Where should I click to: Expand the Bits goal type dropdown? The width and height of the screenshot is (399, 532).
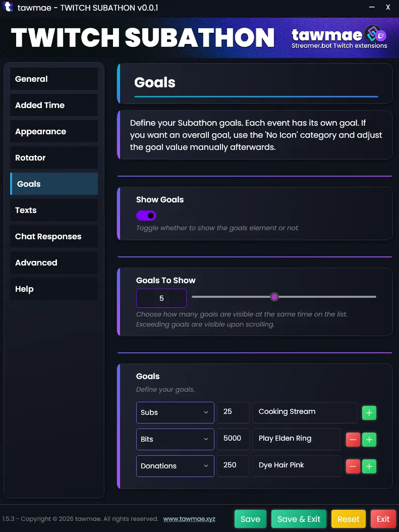[x=175, y=439]
